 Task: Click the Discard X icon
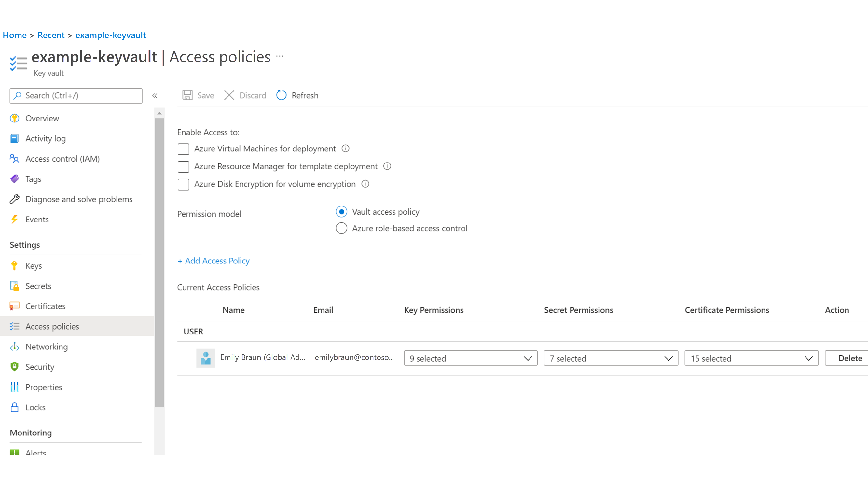[x=229, y=95]
